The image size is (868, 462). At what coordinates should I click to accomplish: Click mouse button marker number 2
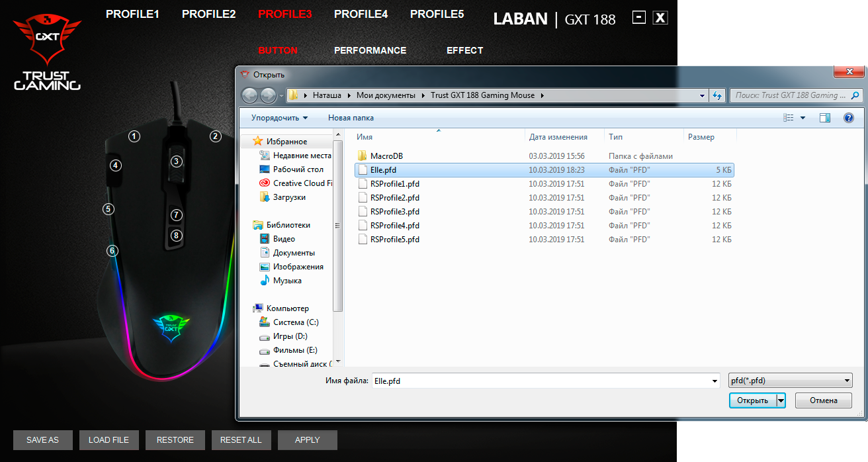(x=215, y=136)
